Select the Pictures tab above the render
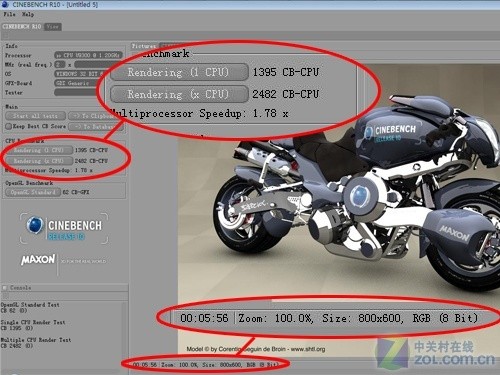The height and width of the screenshot is (375, 500). tap(144, 46)
